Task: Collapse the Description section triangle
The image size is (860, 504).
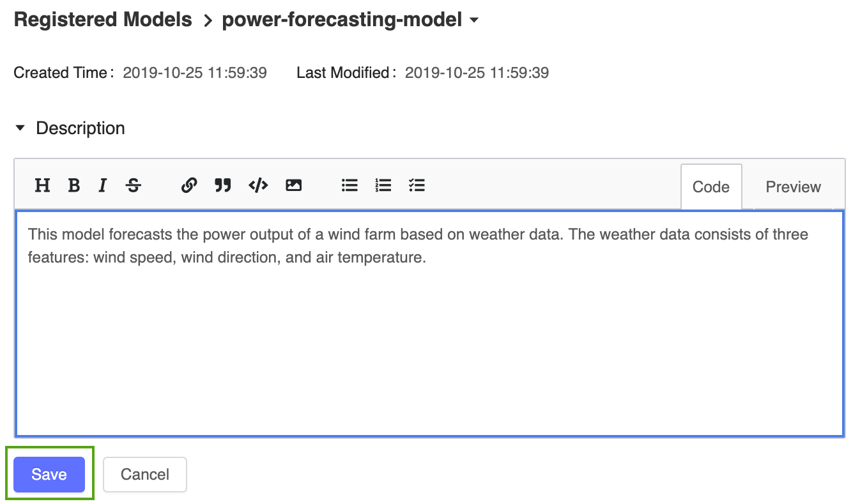Action: 20,128
